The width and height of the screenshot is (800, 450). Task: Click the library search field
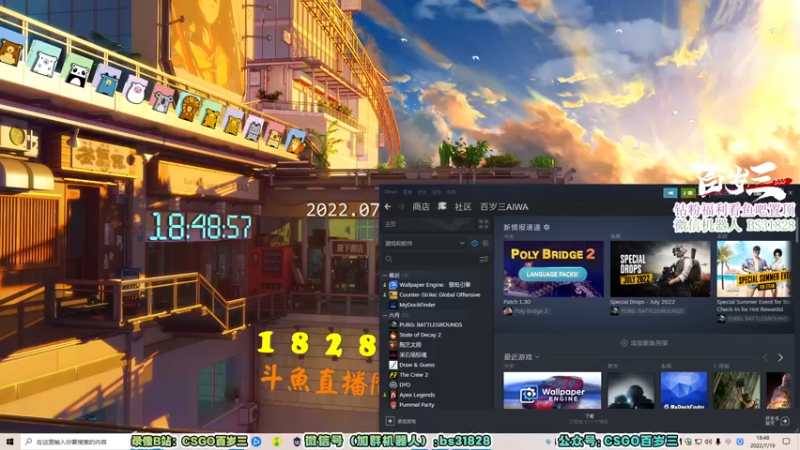(431, 259)
